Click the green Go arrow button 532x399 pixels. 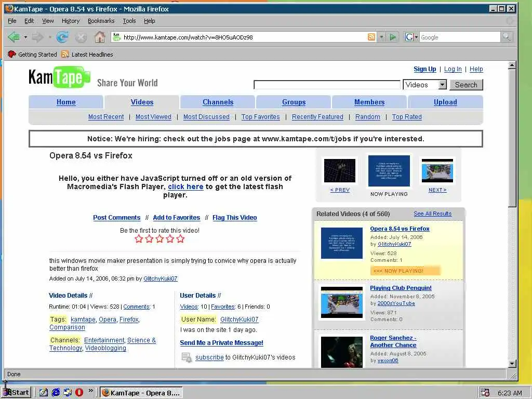click(x=393, y=37)
